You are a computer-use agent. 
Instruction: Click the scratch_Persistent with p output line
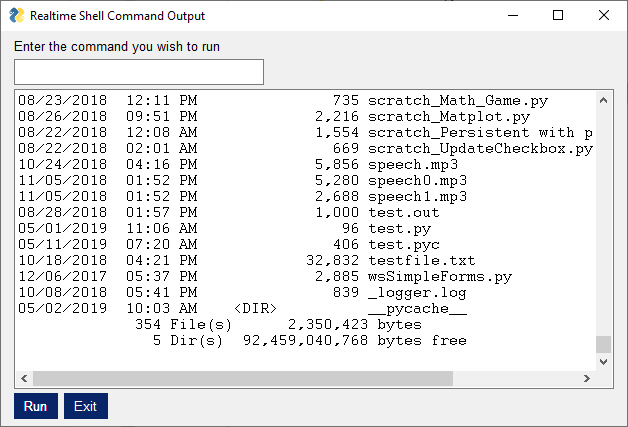(x=306, y=132)
